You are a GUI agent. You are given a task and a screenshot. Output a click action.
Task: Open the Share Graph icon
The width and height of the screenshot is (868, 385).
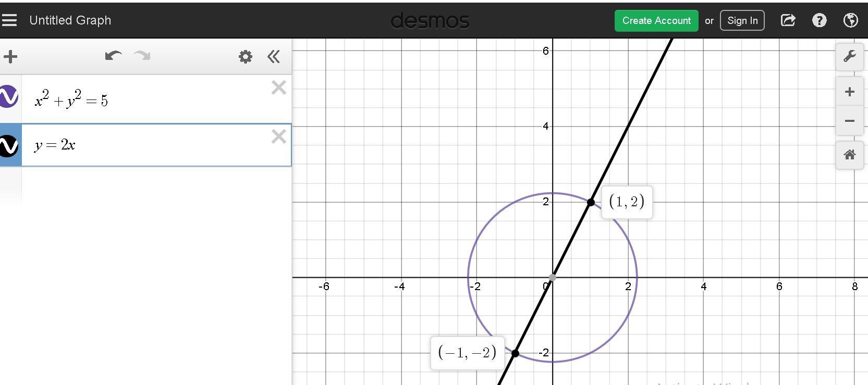(x=788, y=20)
